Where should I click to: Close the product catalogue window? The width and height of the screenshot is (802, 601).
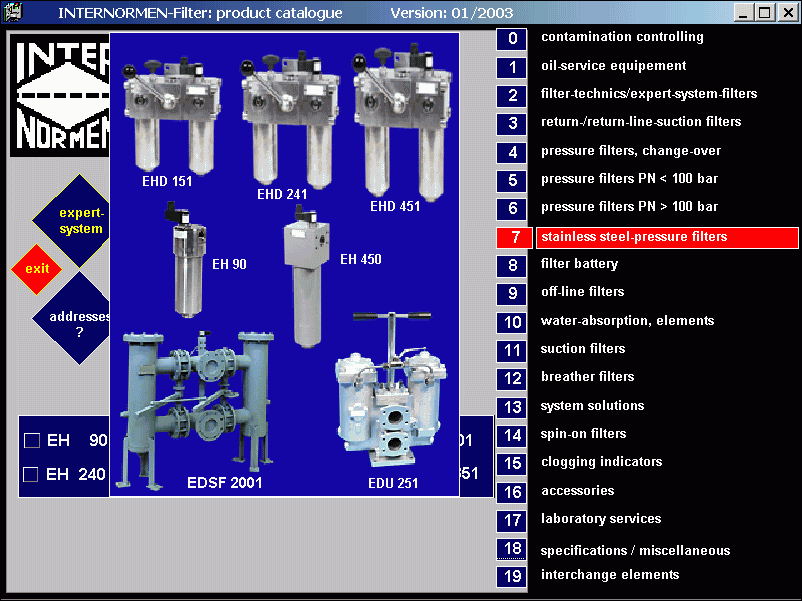pos(788,13)
